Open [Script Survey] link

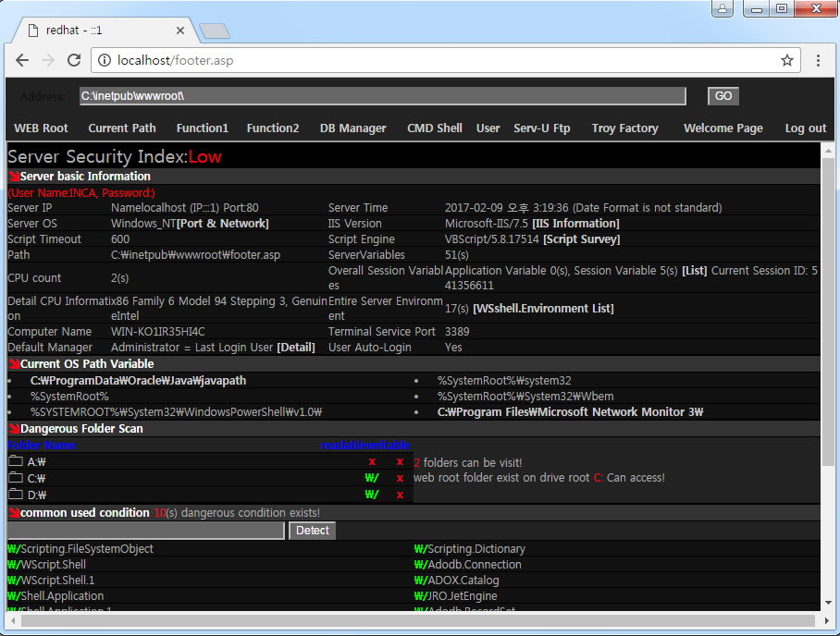[582, 239]
